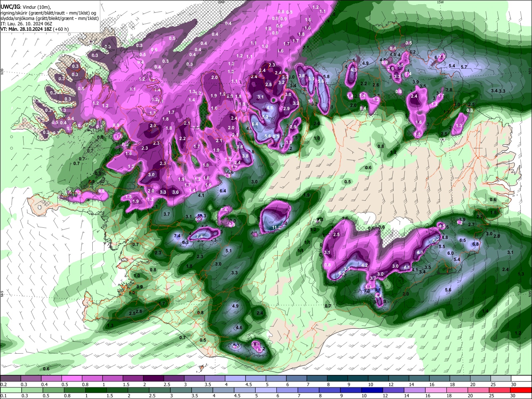Click the '9.1' precipitation value on the map
The image size is (532, 399).
[378, 290]
